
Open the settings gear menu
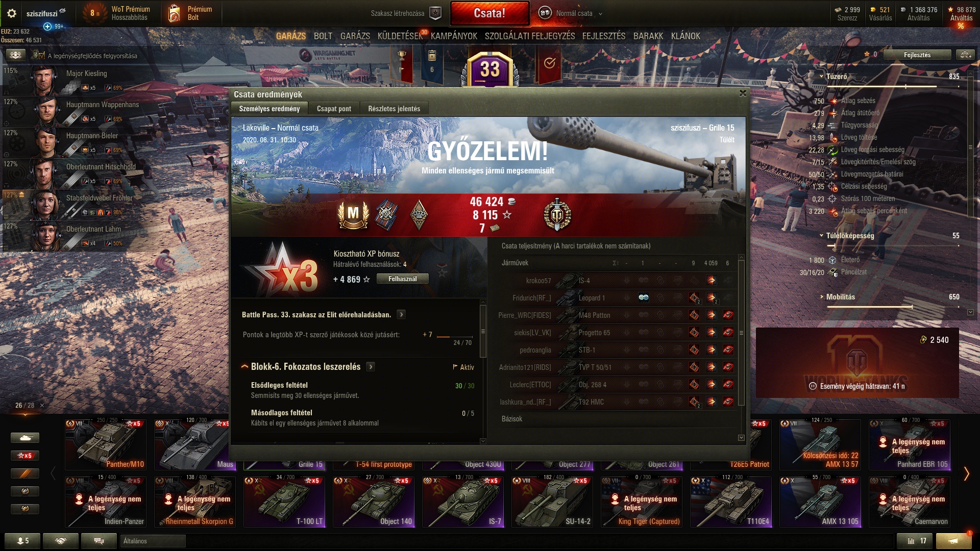(12, 14)
